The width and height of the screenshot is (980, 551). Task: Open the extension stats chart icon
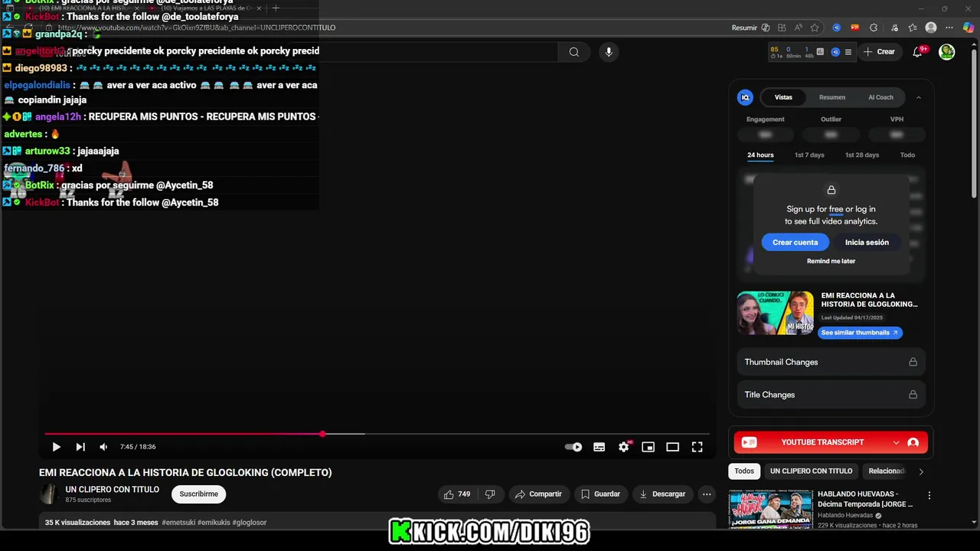820,52
